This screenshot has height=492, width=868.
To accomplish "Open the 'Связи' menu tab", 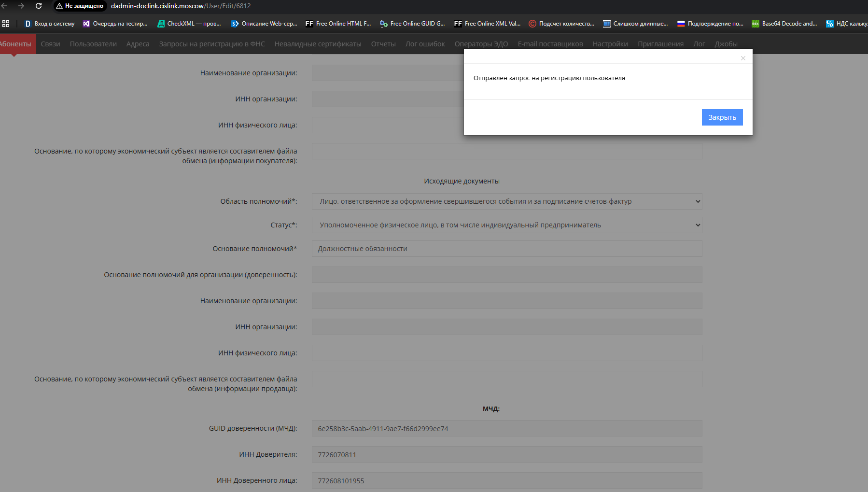I will [x=51, y=44].
